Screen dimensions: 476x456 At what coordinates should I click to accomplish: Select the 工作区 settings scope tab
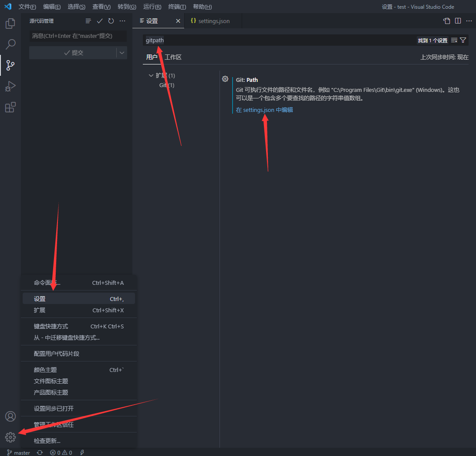tap(173, 57)
